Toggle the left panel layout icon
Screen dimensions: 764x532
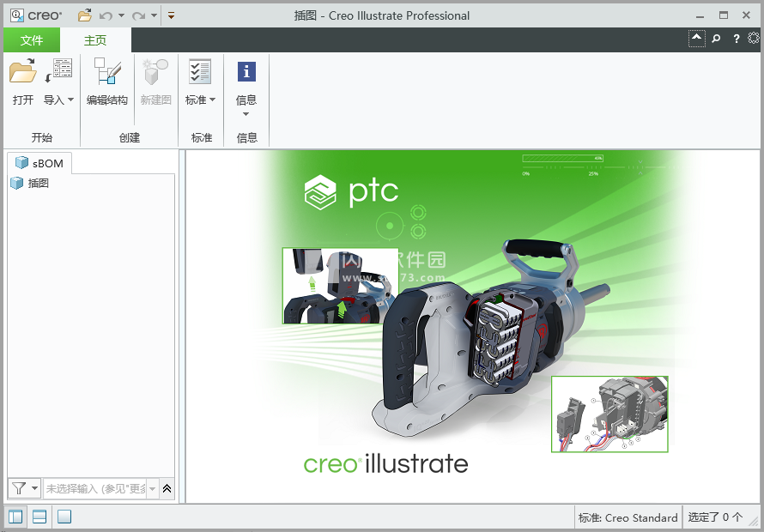click(15, 517)
